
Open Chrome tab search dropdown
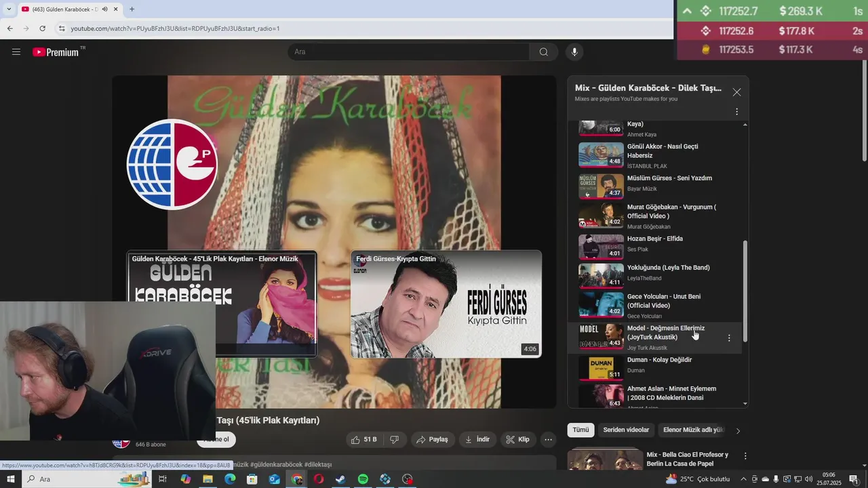[9, 9]
